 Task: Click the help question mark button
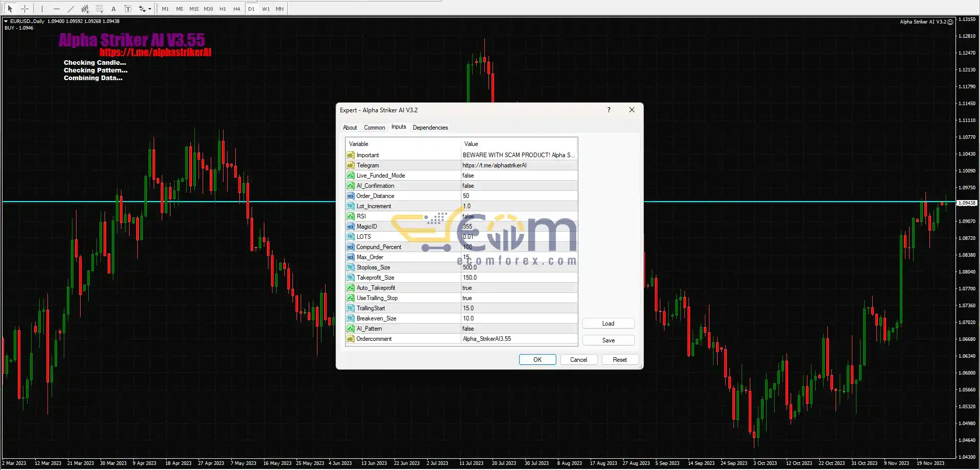[608, 110]
